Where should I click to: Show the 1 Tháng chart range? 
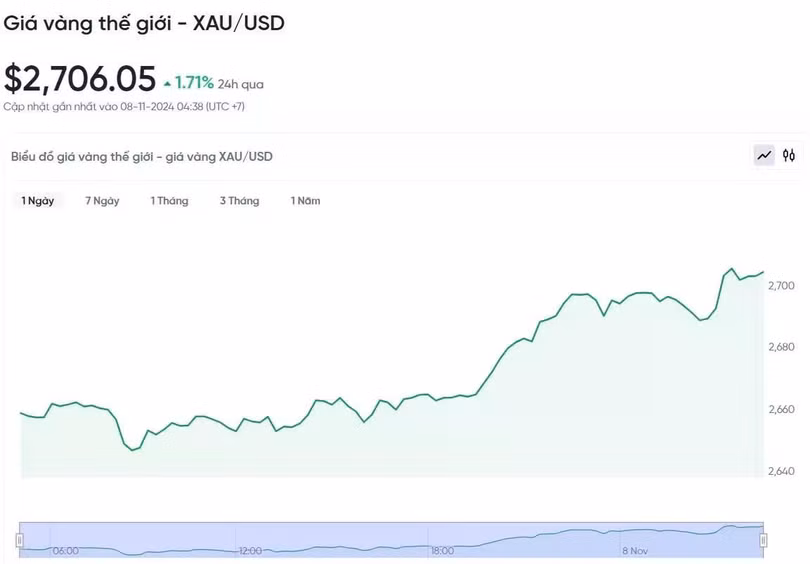169,201
